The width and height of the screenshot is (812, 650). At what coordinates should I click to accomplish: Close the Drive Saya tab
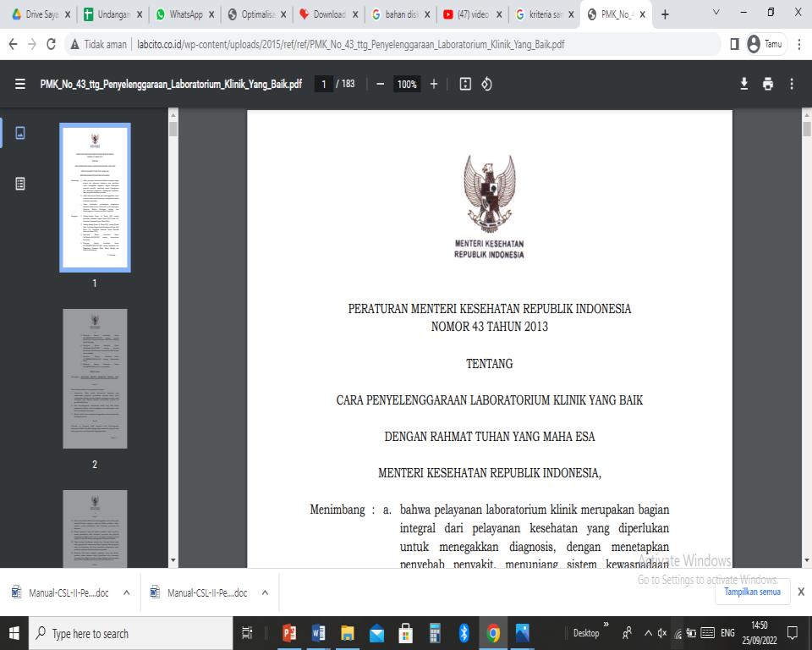tap(68, 14)
